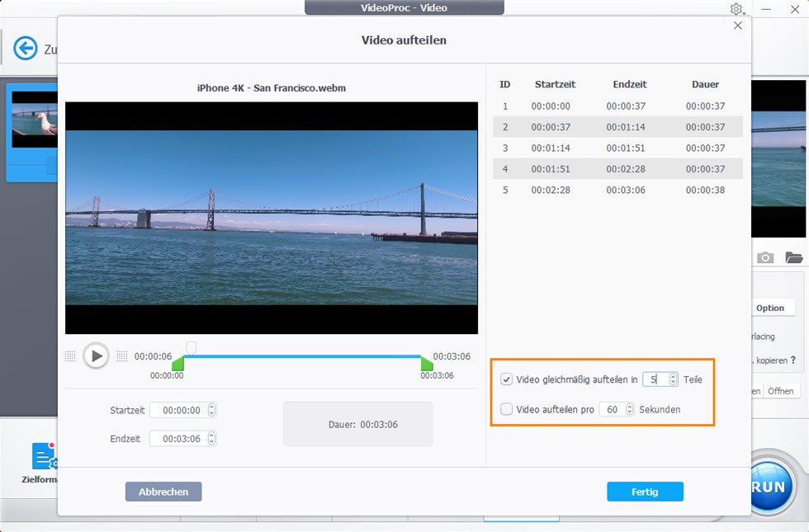This screenshot has width=809, height=532.
Task: Click the back arrow icon
Action: [x=26, y=49]
